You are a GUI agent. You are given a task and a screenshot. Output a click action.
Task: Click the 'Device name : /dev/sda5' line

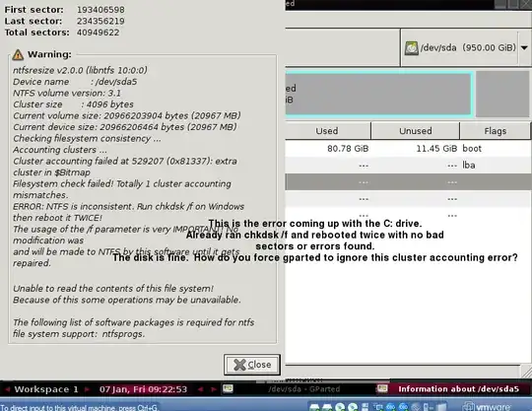point(75,82)
